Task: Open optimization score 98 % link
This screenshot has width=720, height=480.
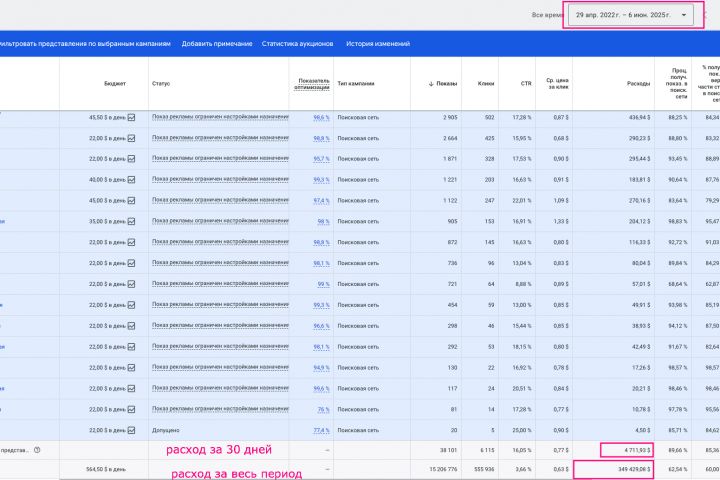Action: 323,221
